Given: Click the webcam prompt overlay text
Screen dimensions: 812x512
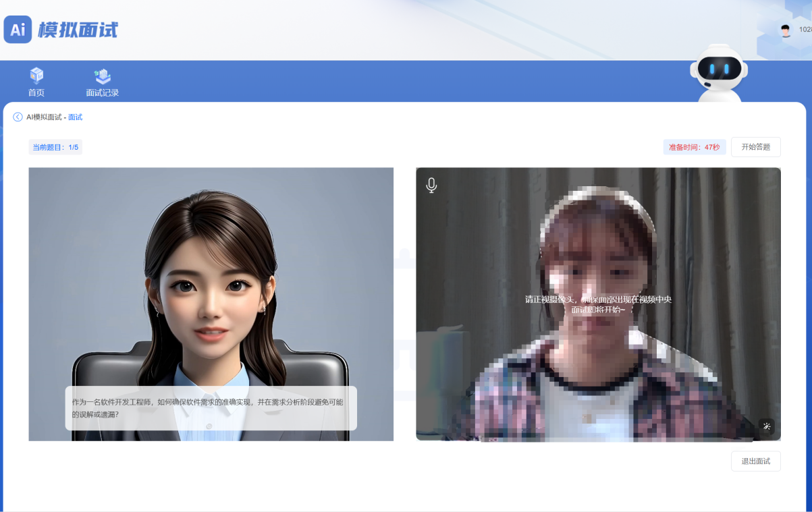Looking at the screenshot, I should [598, 304].
